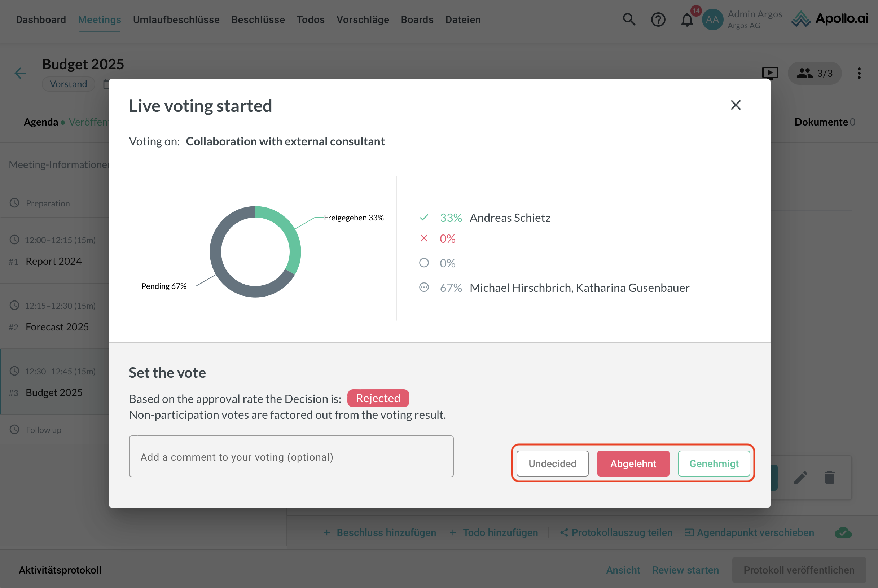
Task: Open the three-dot more options menu
Action: 859,73
